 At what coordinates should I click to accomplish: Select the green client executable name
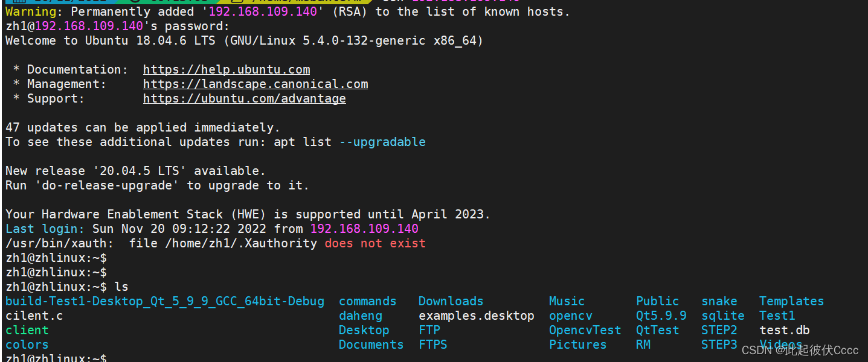tap(27, 330)
